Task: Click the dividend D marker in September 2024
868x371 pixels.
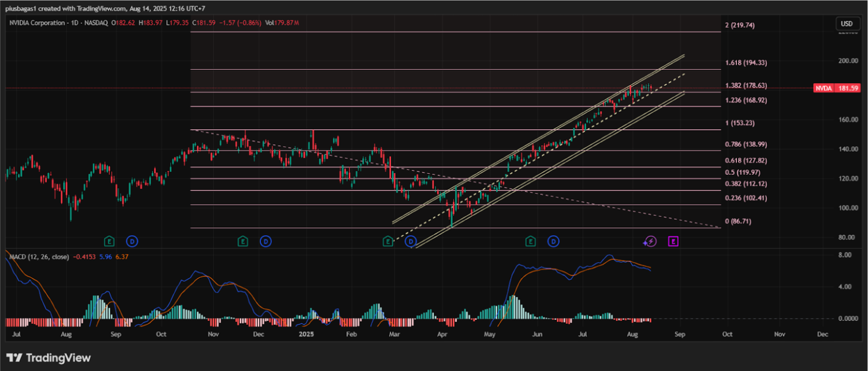Action: (x=132, y=241)
